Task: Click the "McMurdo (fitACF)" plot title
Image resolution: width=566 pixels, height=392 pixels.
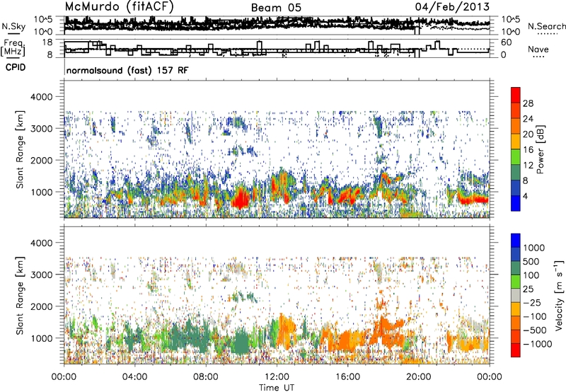Action: (x=119, y=6)
